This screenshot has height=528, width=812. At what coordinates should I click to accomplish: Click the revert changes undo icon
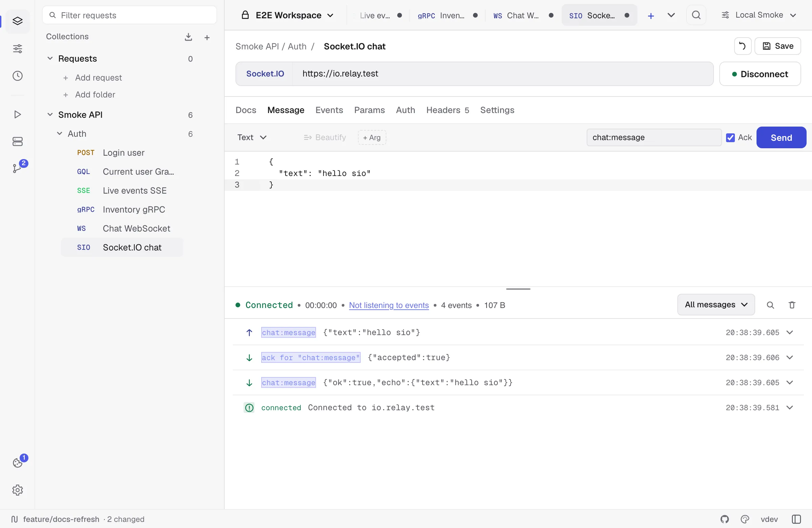click(742, 46)
